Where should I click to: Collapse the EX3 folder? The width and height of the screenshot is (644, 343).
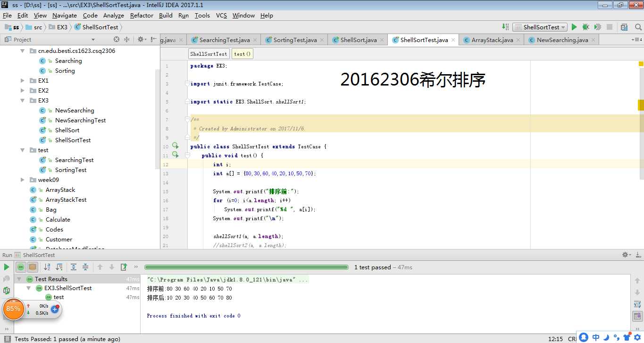(x=22, y=101)
